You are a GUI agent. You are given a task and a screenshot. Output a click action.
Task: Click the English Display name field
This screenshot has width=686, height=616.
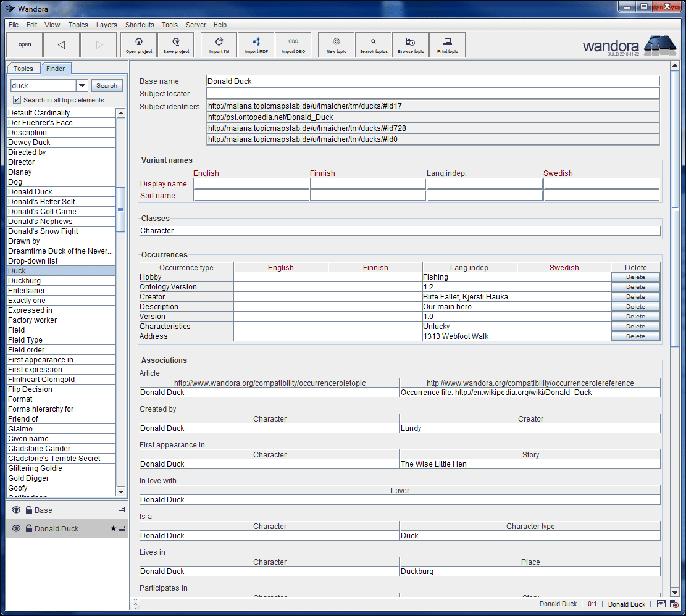pyautogui.click(x=251, y=183)
